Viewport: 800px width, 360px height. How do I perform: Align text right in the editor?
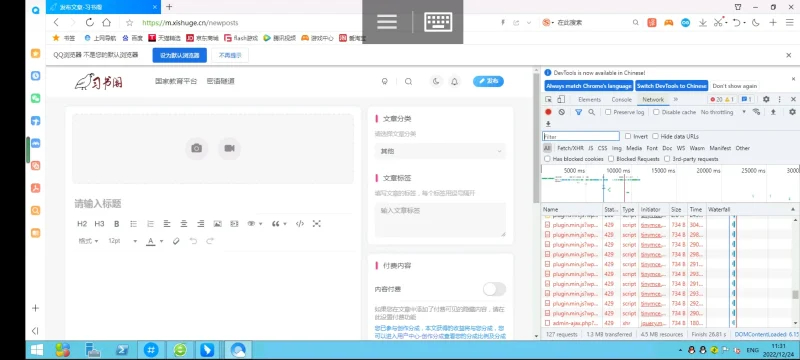tap(201, 224)
